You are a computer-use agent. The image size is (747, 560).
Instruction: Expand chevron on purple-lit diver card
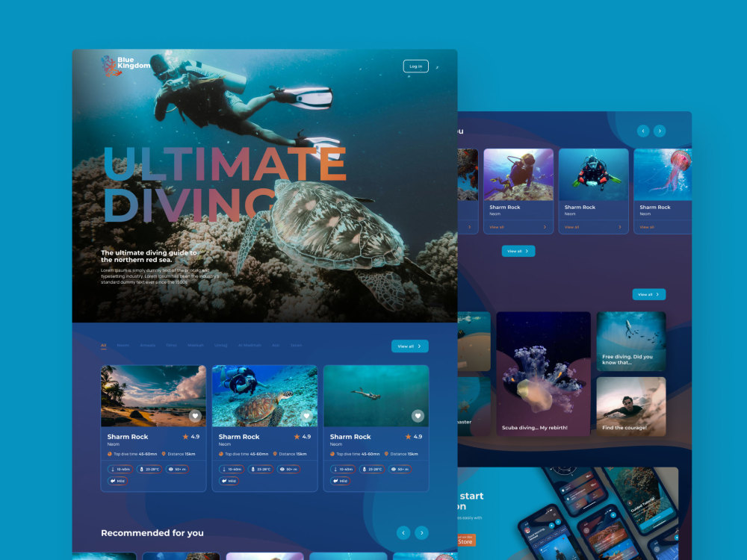pyautogui.click(x=545, y=227)
